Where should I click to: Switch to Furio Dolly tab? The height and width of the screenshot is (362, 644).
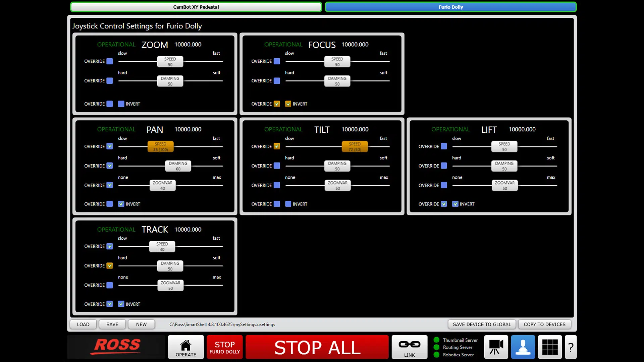tap(450, 7)
